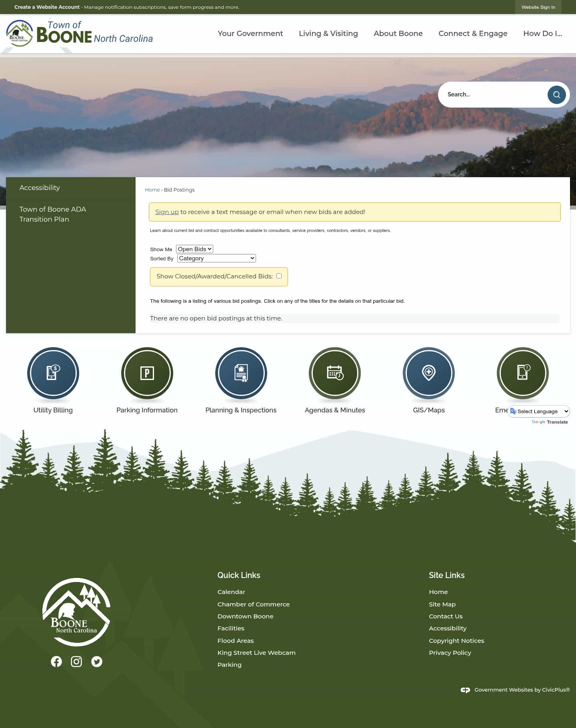The width and height of the screenshot is (576, 728).
Task: Click the Sign up link for notifications
Action: [x=167, y=212]
